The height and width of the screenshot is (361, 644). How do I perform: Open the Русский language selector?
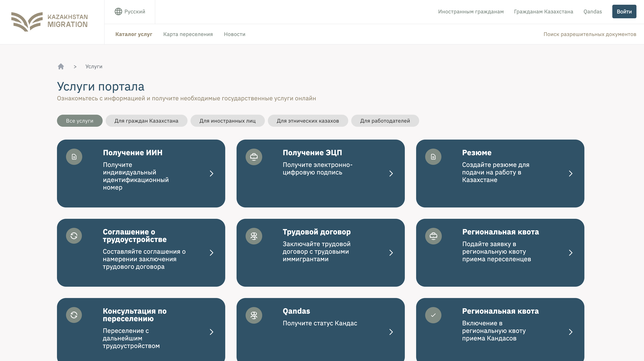[134, 12]
